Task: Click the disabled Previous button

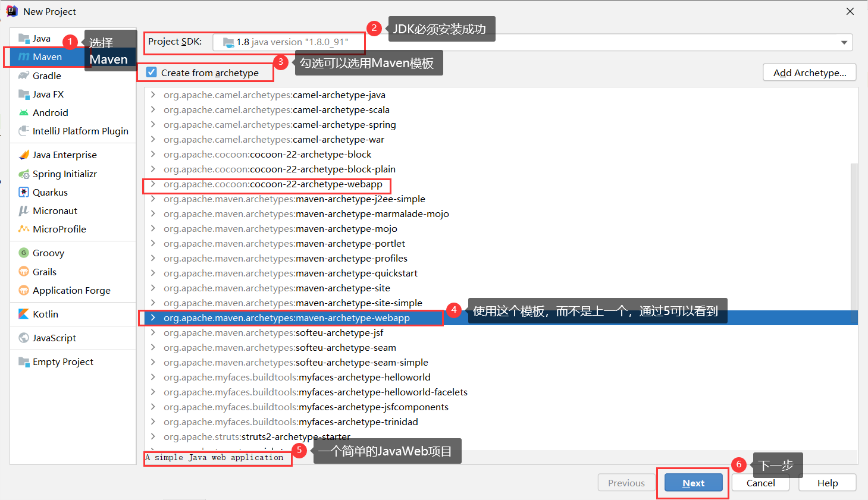Action: click(x=626, y=483)
